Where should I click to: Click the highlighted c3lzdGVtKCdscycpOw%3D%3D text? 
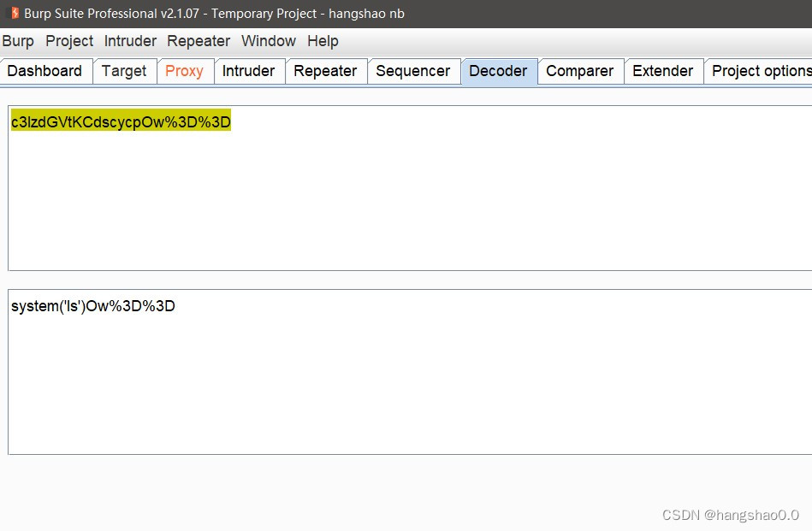(121, 121)
